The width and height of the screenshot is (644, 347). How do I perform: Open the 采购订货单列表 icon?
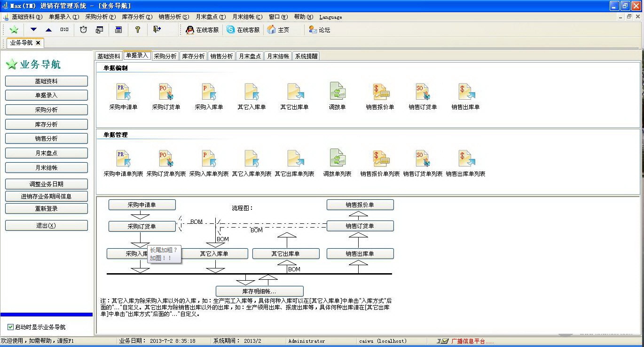[166, 158]
